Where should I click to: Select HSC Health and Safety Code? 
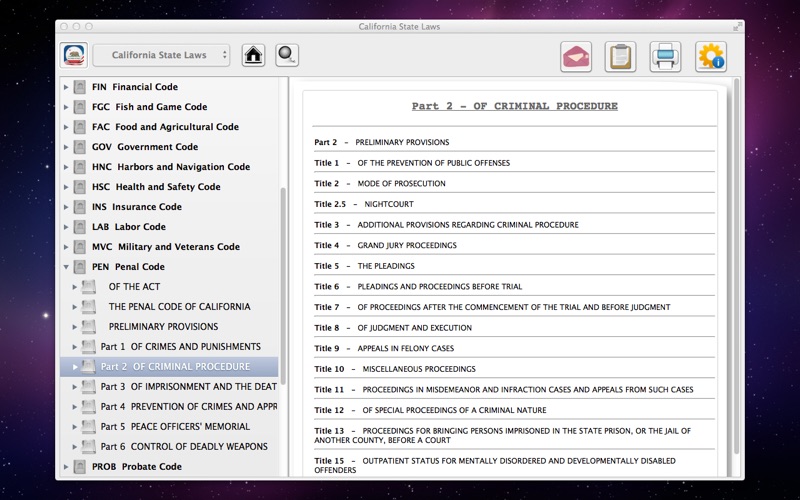pos(156,187)
